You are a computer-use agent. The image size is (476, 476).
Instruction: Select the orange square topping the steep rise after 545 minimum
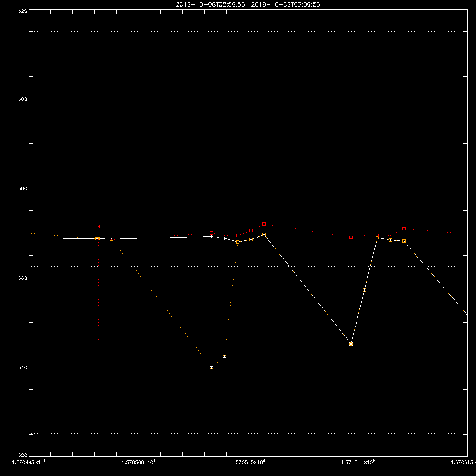click(377, 238)
